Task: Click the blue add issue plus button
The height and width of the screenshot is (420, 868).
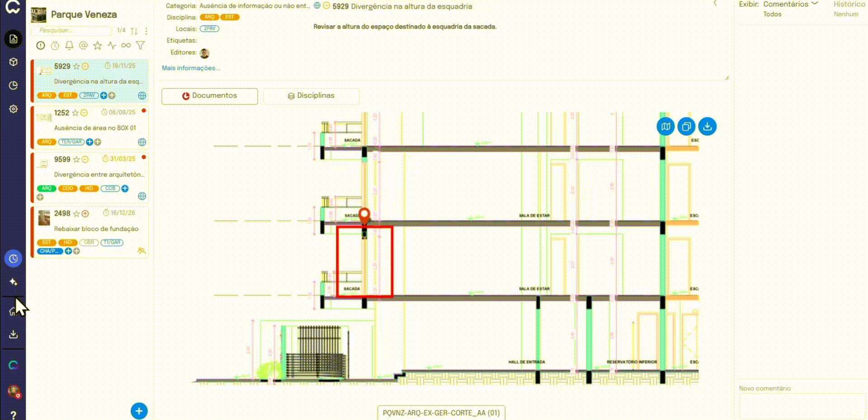Action: pos(139,411)
